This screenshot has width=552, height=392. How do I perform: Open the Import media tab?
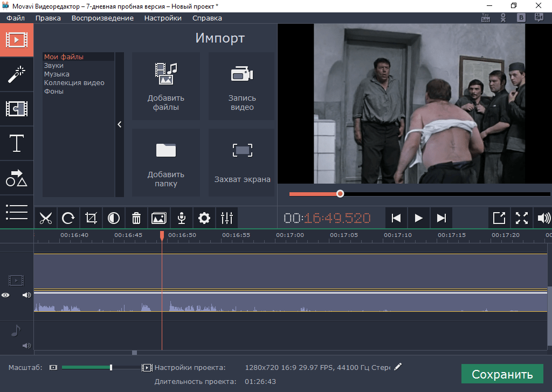pyautogui.click(x=17, y=40)
